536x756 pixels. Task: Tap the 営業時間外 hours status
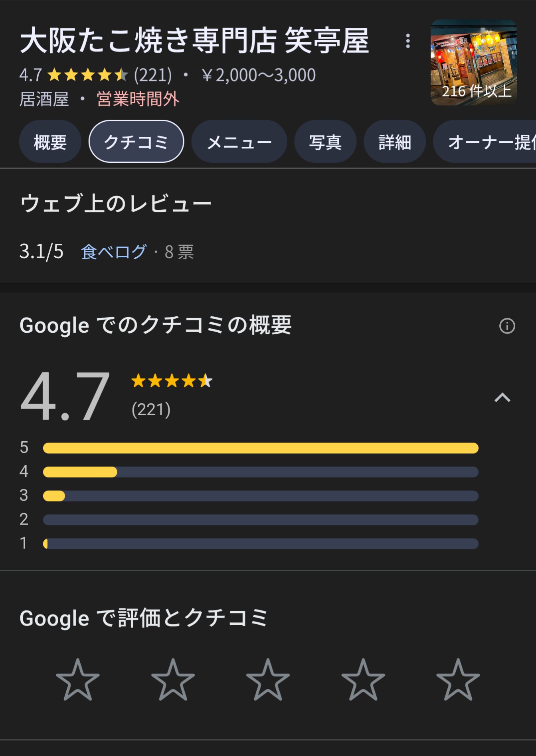click(138, 99)
